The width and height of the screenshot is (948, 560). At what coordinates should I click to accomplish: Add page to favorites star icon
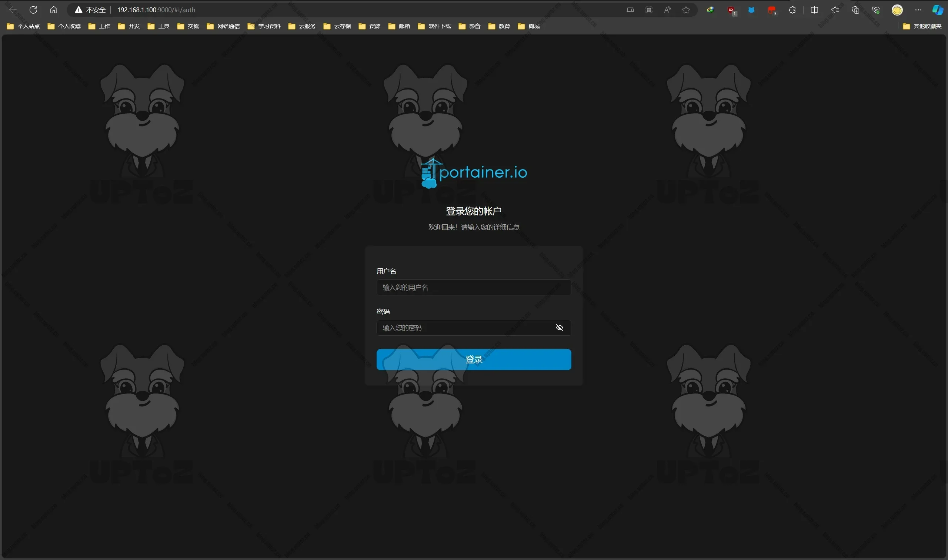pyautogui.click(x=686, y=10)
